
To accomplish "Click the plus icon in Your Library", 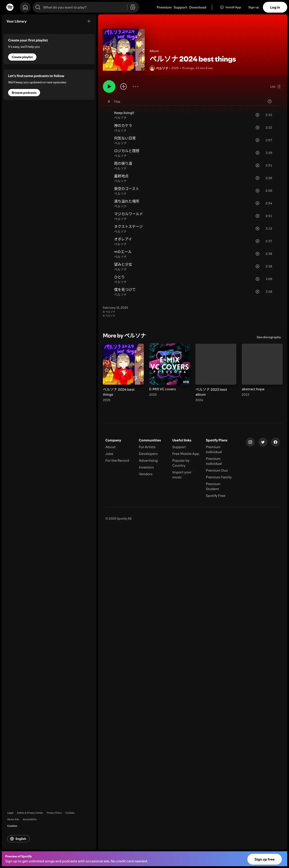I will [89, 21].
